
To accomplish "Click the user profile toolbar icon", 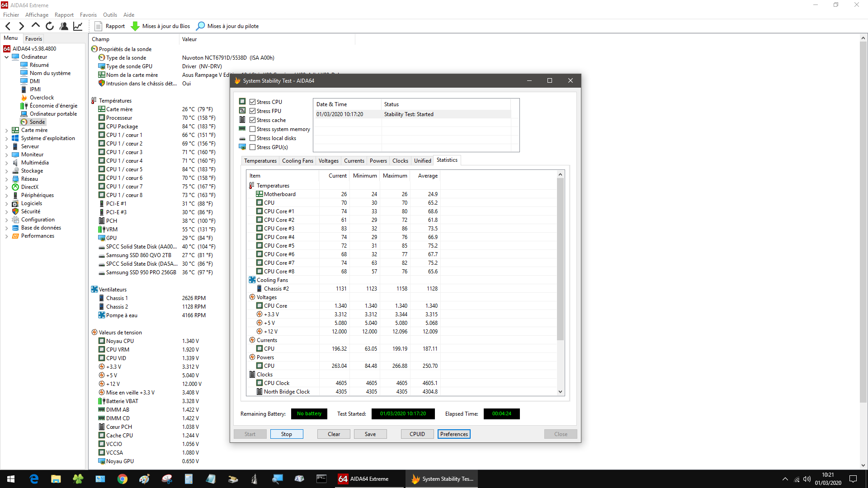I will [63, 26].
